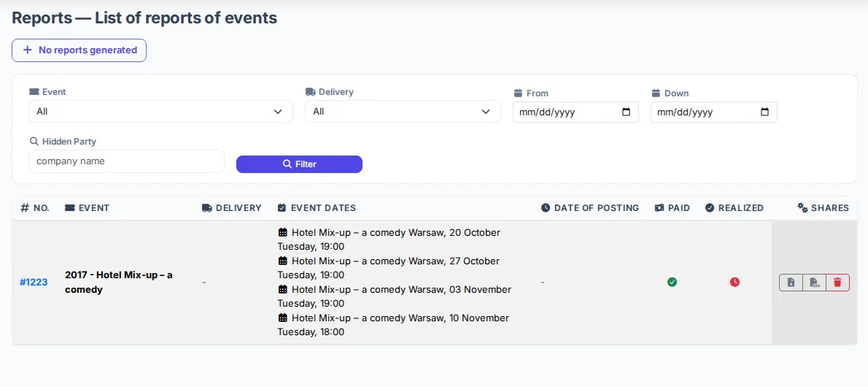Click the ticket icon in EVENT column header

click(x=70, y=208)
